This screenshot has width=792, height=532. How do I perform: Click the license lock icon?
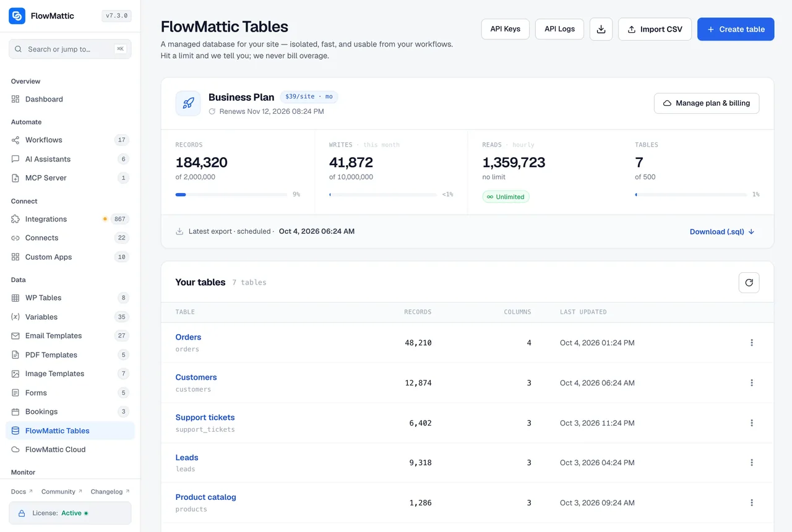click(22, 513)
